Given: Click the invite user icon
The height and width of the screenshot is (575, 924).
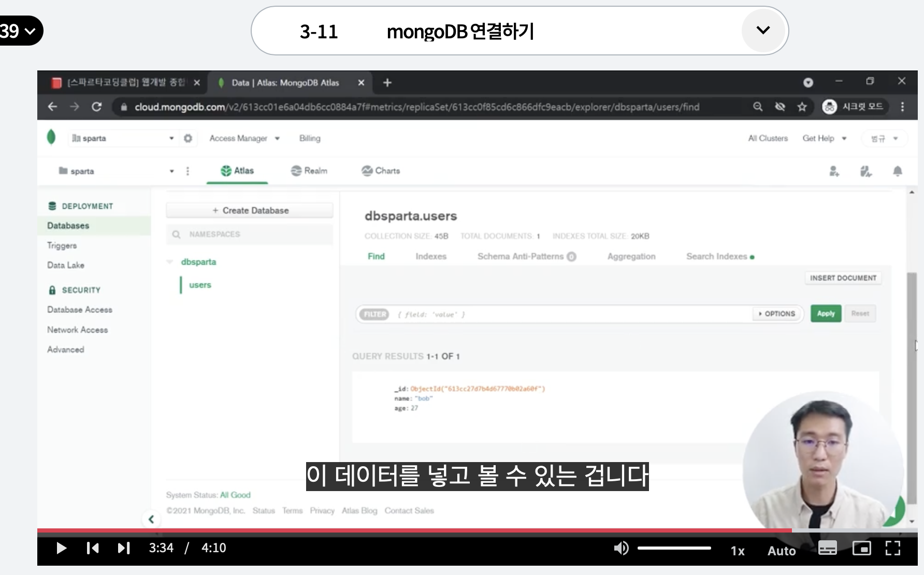Looking at the screenshot, I should pos(834,171).
